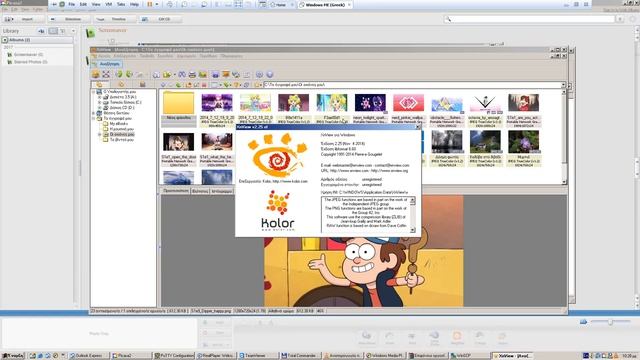Click the printer icon in XnView toolbar

click(192, 74)
